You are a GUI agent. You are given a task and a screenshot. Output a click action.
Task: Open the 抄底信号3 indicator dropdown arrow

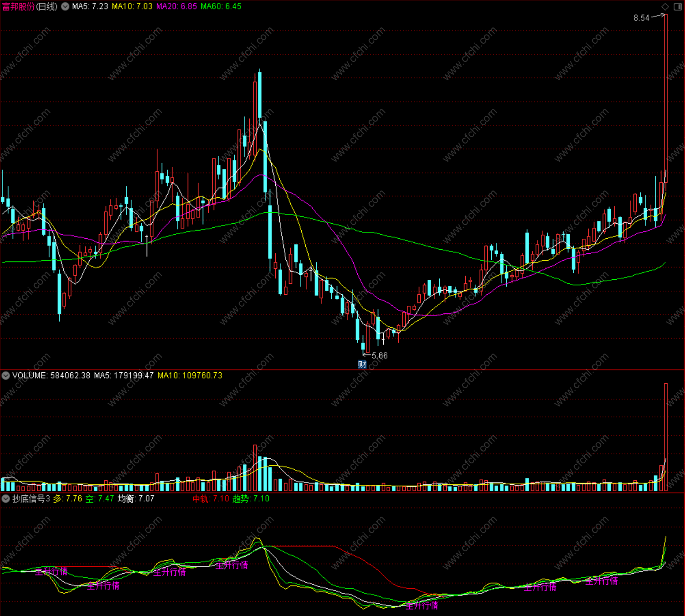point(6,498)
